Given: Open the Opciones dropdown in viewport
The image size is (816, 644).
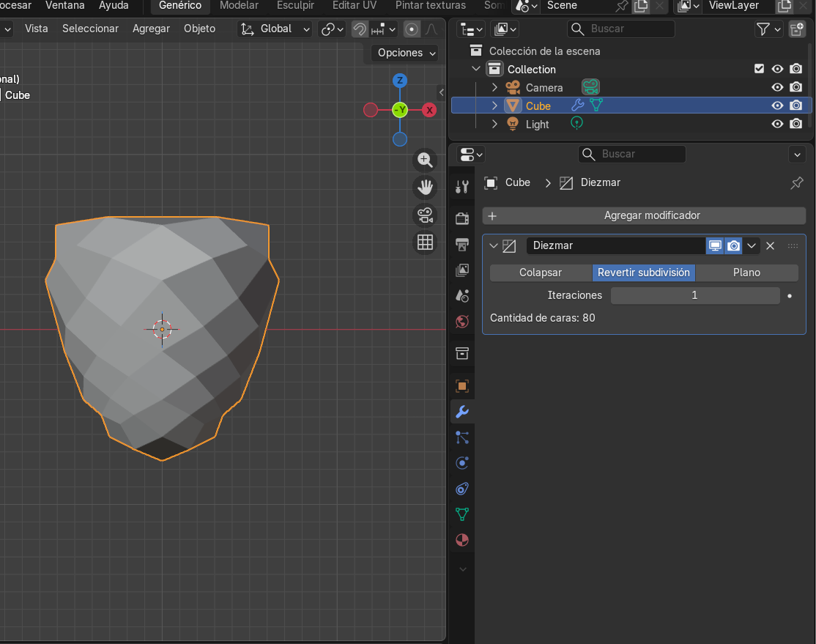Looking at the screenshot, I should pyautogui.click(x=407, y=53).
